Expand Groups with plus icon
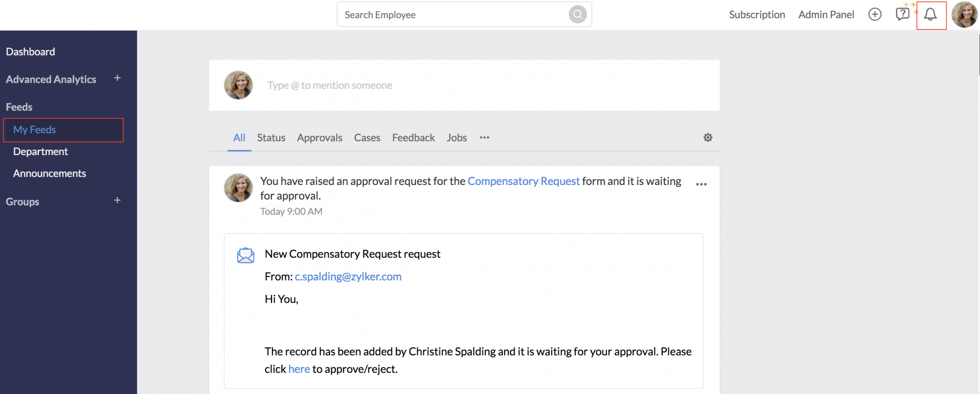 [x=117, y=201]
